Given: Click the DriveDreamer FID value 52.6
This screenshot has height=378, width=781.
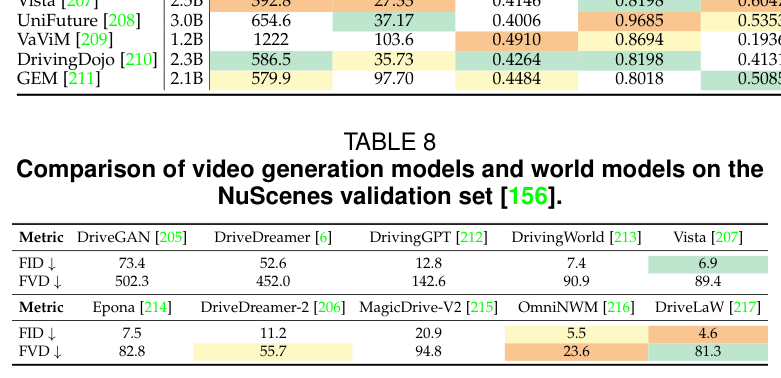Looking at the screenshot, I should point(273,263).
